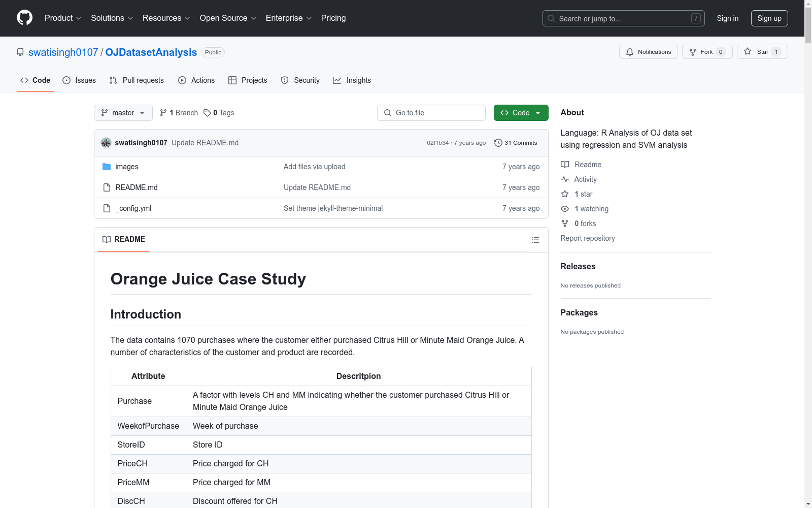Screen dimensions: 812x508
Task: Click the README outline list icon
Action: (x=535, y=240)
